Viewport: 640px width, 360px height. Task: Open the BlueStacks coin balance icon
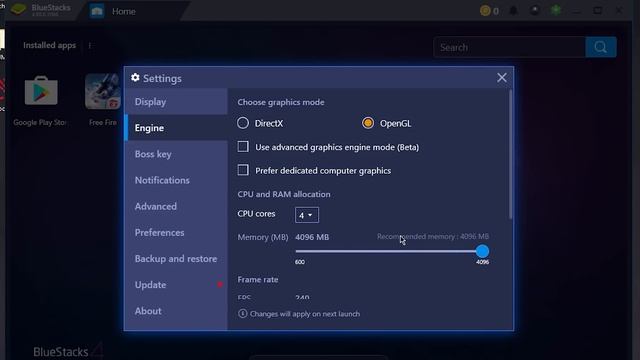tap(485, 11)
